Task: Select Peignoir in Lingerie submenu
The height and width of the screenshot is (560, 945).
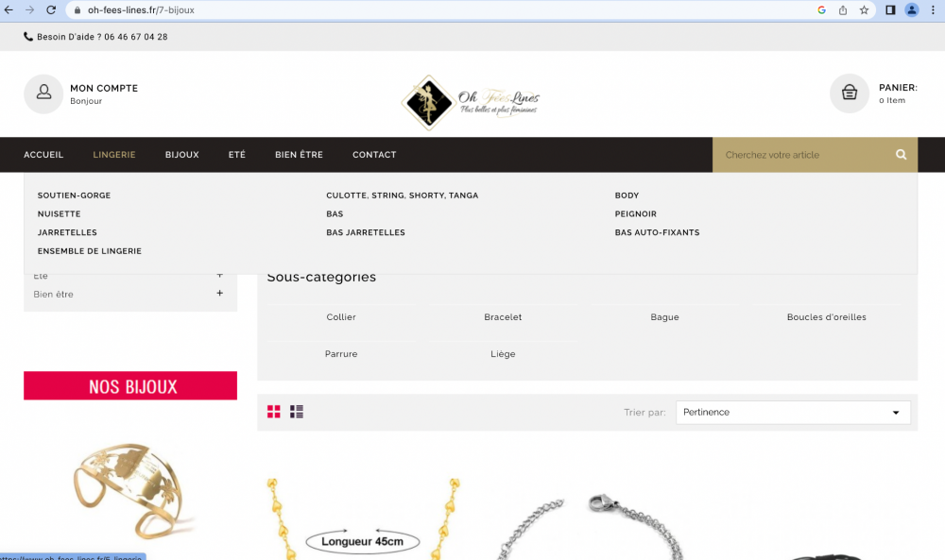Action: click(636, 213)
